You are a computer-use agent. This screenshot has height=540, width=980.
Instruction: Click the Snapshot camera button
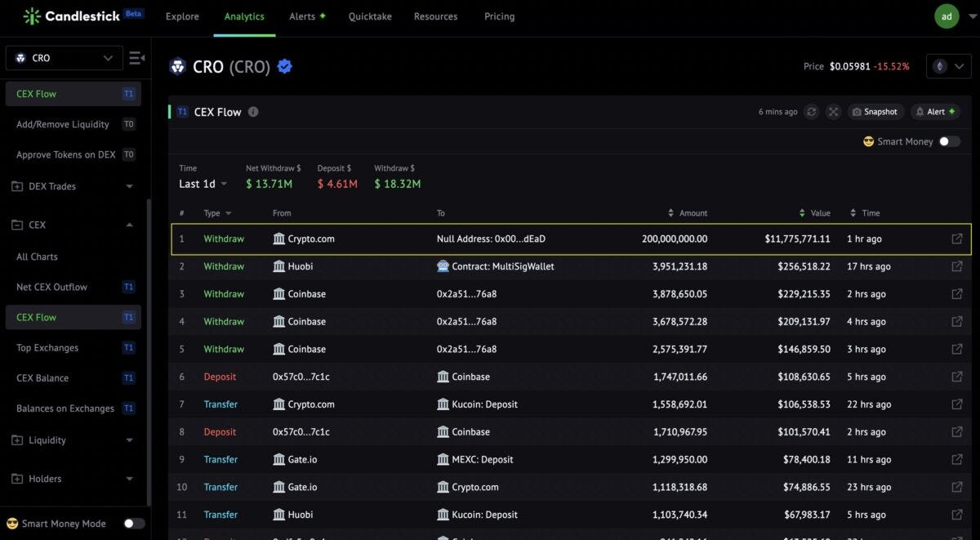tap(875, 111)
